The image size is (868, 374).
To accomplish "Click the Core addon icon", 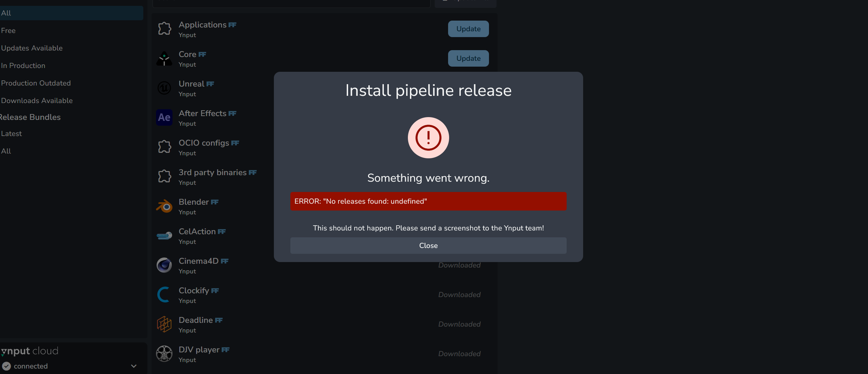I will [164, 58].
